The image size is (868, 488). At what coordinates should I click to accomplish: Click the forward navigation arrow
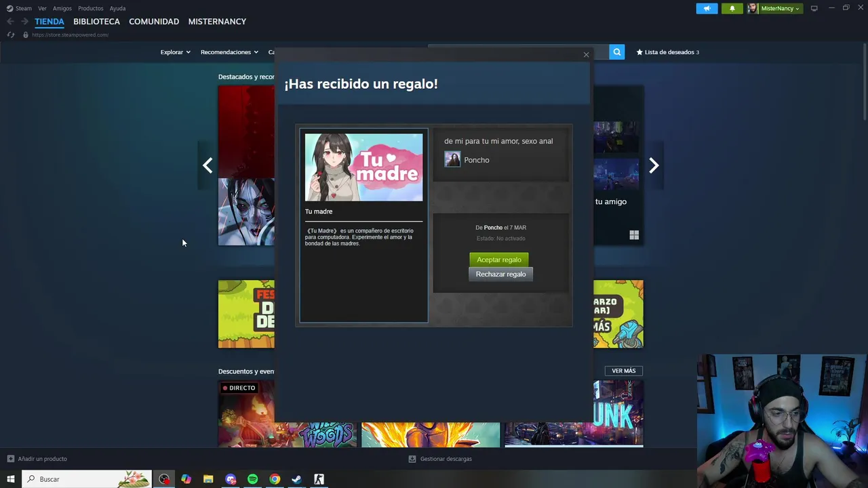[24, 22]
